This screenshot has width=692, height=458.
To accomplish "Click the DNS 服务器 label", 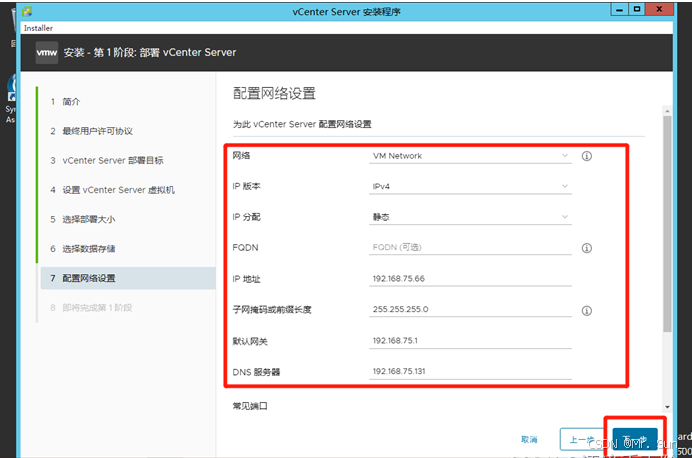I will (256, 372).
